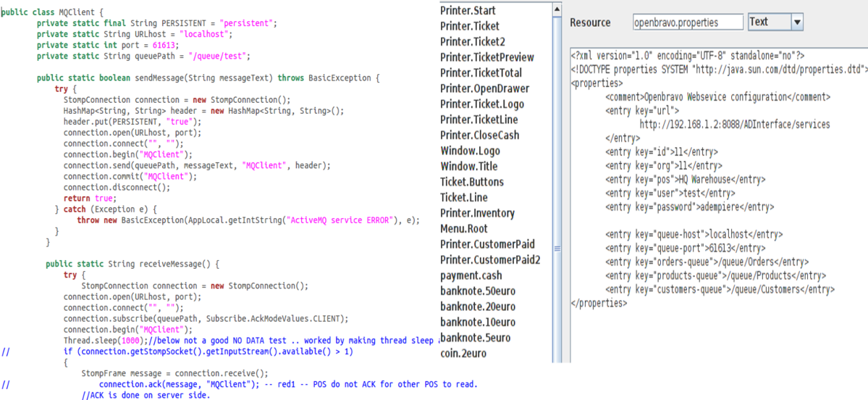This screenshot has height=400, width=868.
Task: Select the Window.Title entry
Action: point(468,166)
